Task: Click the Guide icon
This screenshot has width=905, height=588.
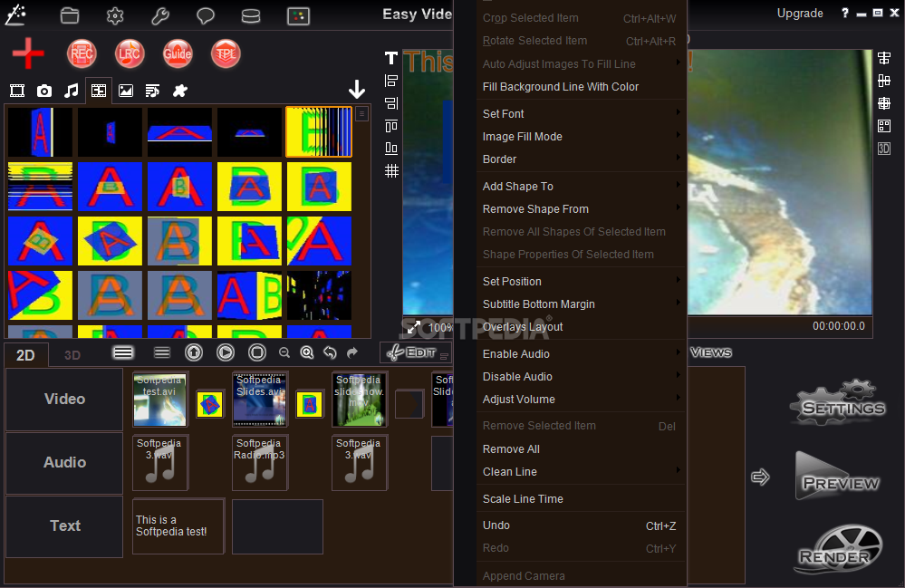Action: pos(177,54)
